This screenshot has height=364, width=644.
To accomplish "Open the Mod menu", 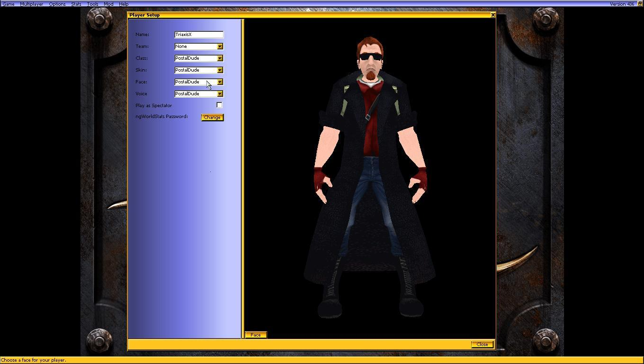I will tap(108, 4).
